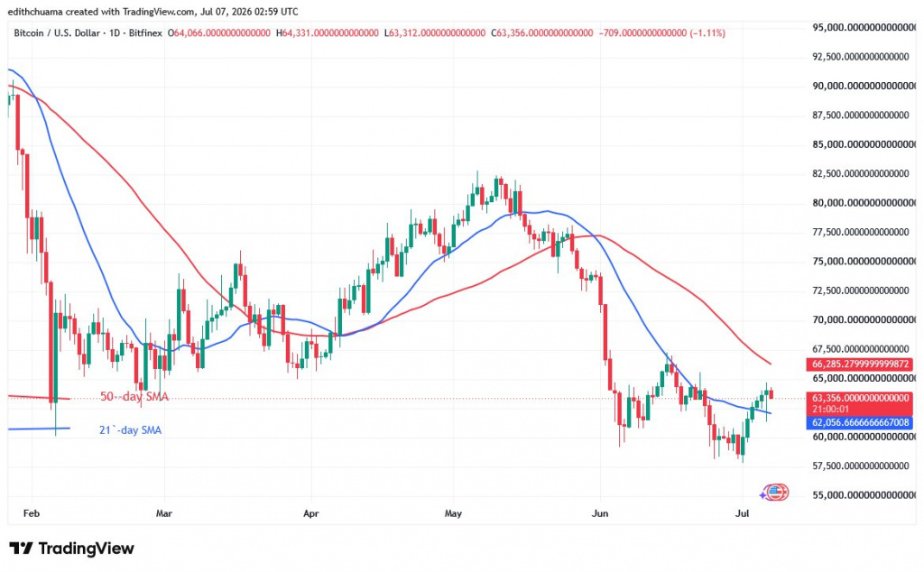The width and height of the screenshot is (924, 572).
Task: Click the blue 62,056 SMA price label
Action: [x=860, y=422]
